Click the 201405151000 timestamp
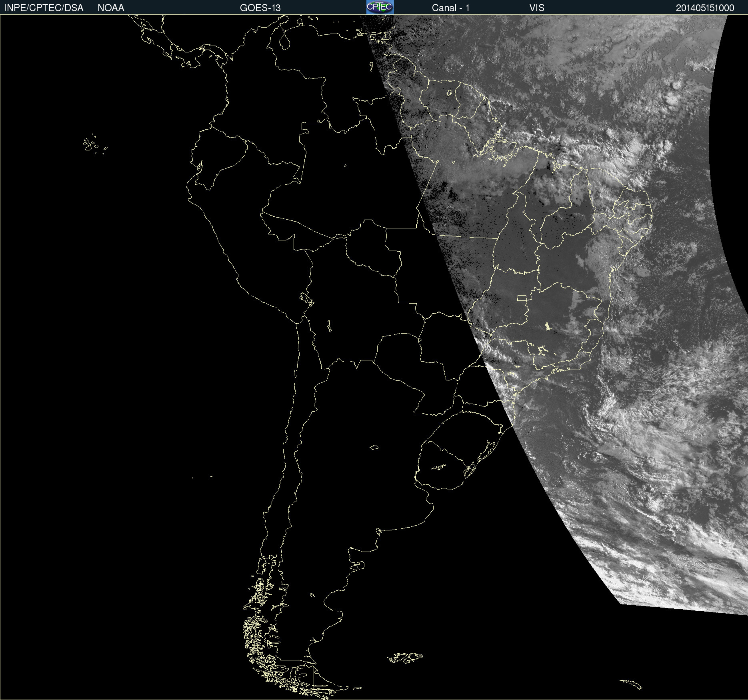The height and width of the screenshot is (700, 748). 705,8
